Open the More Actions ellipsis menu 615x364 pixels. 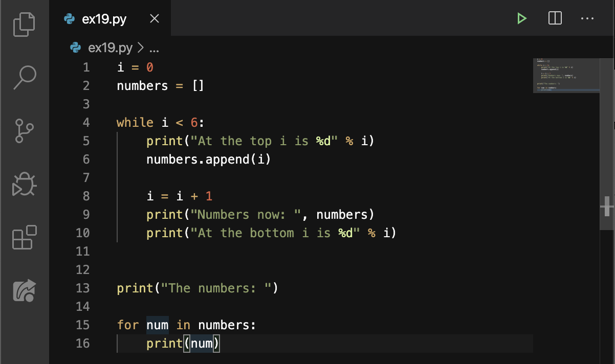tap(587, 19)
